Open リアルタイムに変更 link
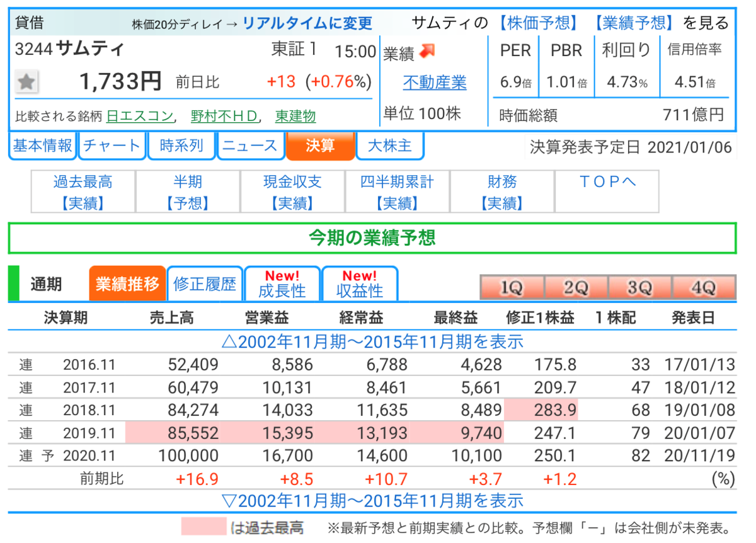The image size is (756, 543). 307,24
